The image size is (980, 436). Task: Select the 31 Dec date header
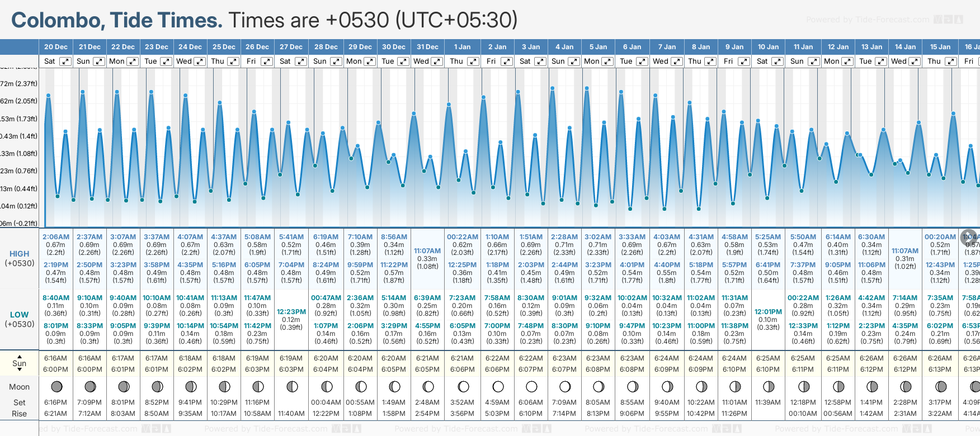tap(427, 47)
